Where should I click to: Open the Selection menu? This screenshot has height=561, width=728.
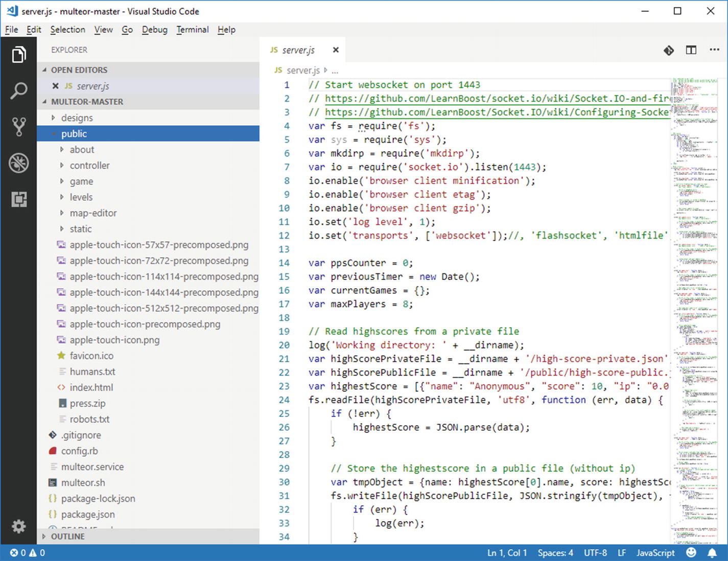click(67, 30)
